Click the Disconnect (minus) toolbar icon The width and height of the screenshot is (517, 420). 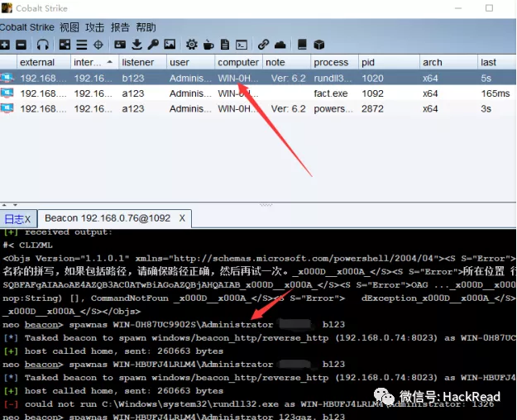[x=22, y=45]
